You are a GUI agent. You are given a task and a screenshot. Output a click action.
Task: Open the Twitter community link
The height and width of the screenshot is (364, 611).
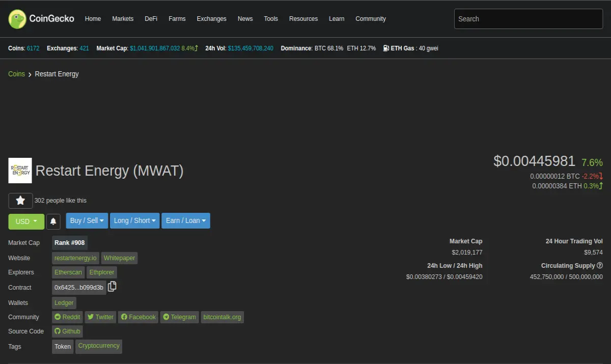(100, 317)
